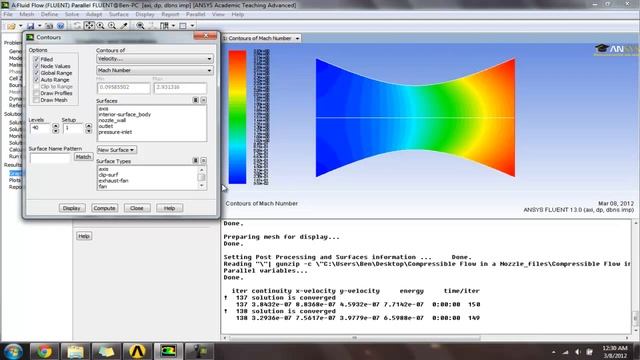640x360 pixels.
Task: Click the volume speaker tray icon
Action: (578, 352)
